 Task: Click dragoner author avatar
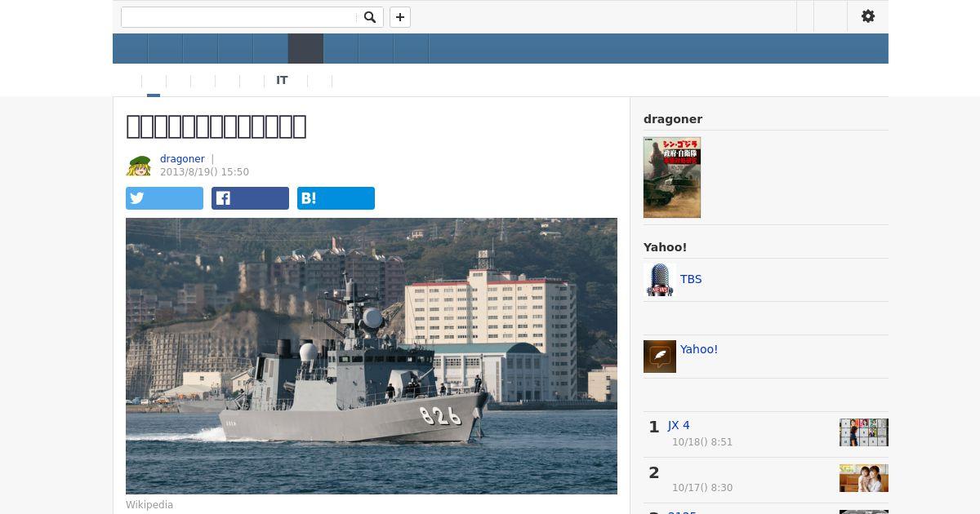click(139, 166)
